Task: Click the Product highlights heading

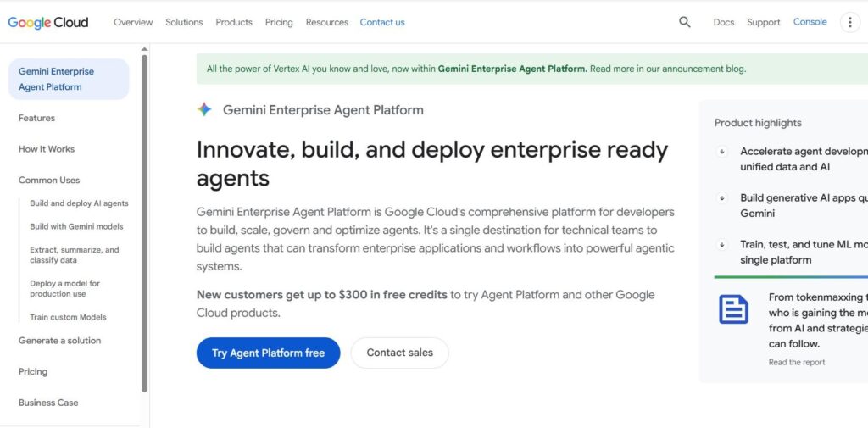Action: tap(758, 123)
